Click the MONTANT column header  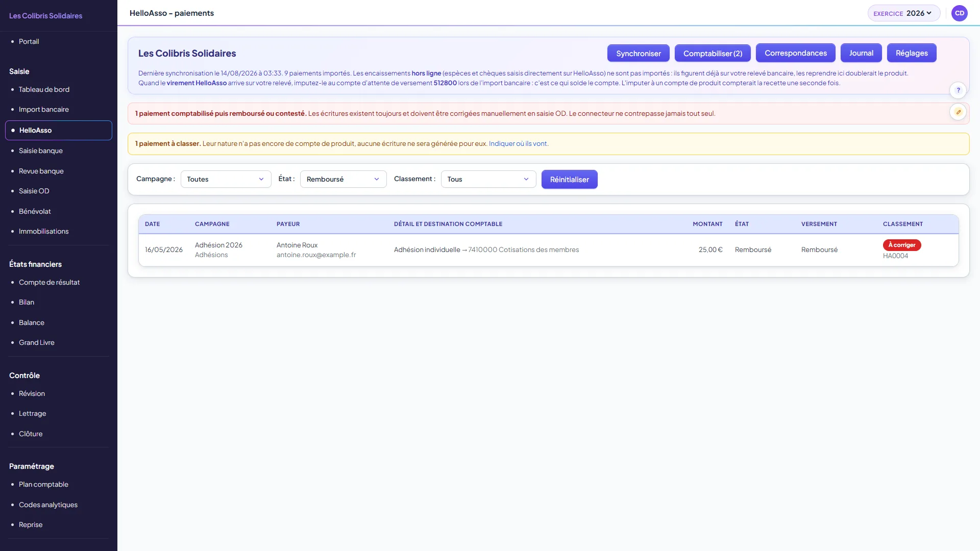tap(707, 224)
